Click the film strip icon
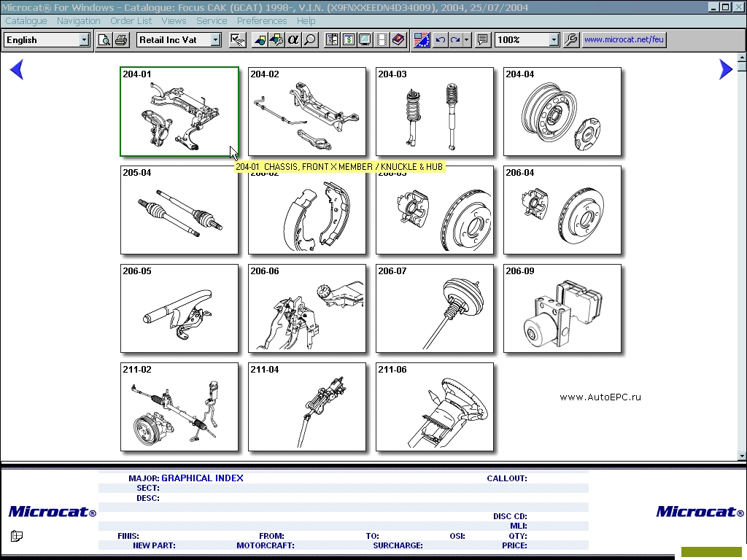Image resolution: width=747 pixels, height=560 pixels. pos(382,40)
